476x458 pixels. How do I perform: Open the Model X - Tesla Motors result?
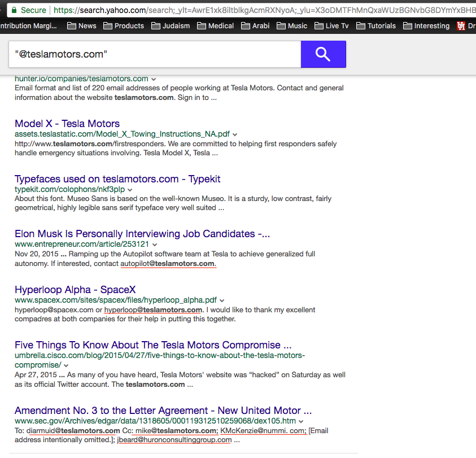[67, 124]
